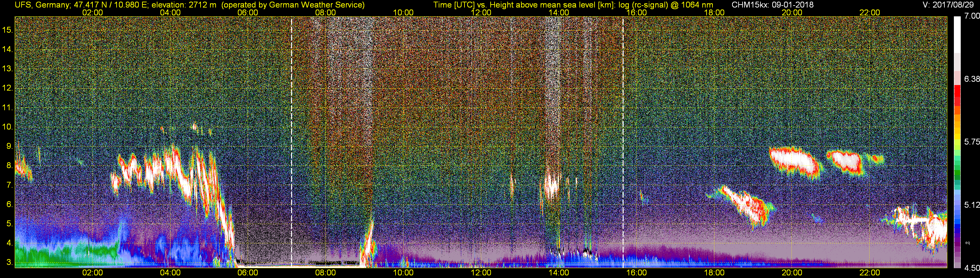980x278 pixels.
Task: Click "(operated by German Weather Service)" note
Action: (293, 5)
